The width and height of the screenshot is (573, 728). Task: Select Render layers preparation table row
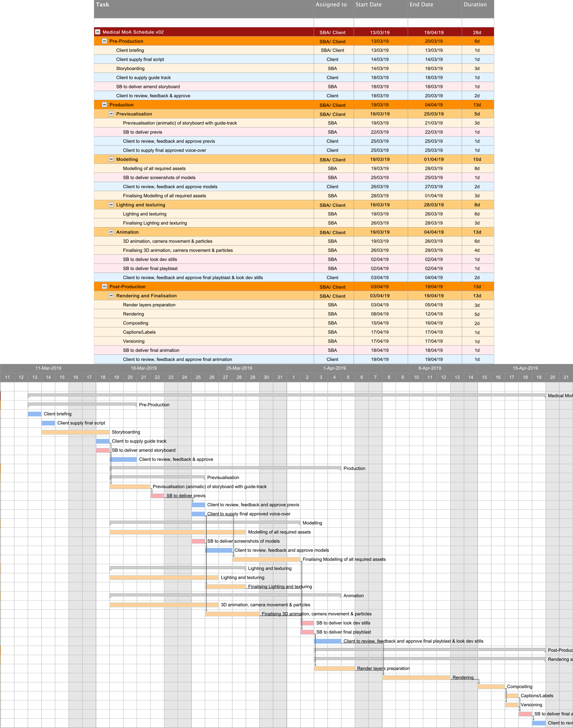[x=294, y=305]
